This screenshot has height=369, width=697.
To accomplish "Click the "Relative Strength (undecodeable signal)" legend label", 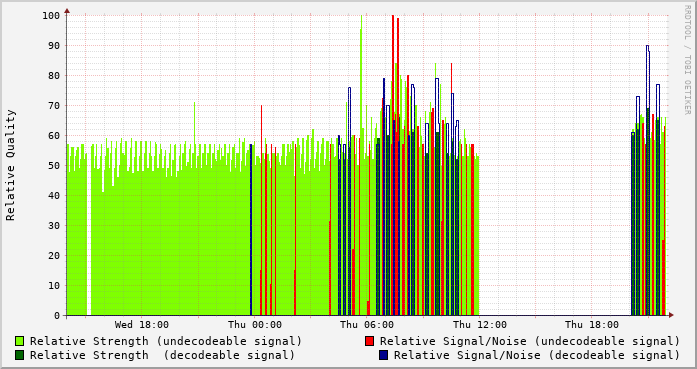I will 166,341.
